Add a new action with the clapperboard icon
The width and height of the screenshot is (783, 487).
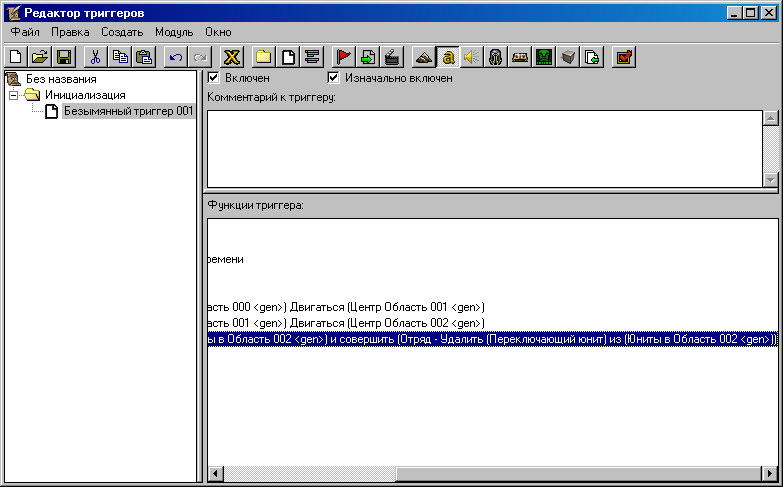click(393, 57)
